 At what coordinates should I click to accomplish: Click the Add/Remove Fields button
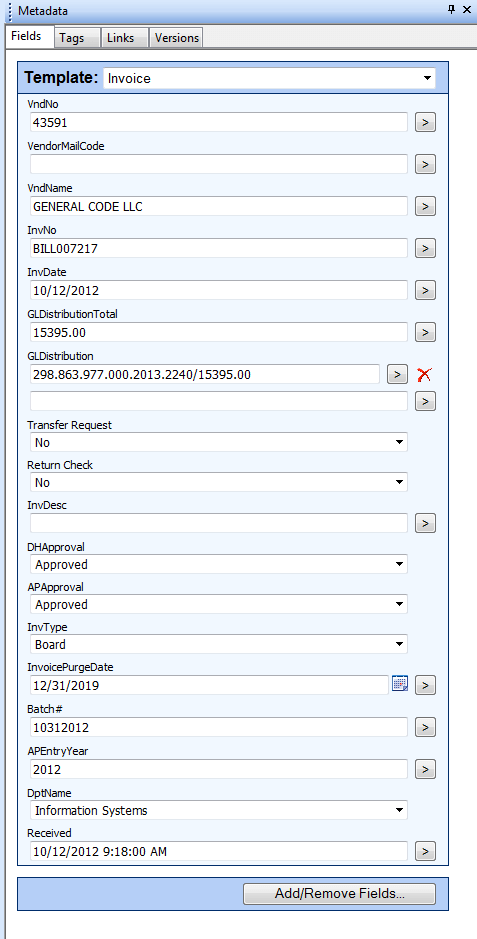(339, 893)
